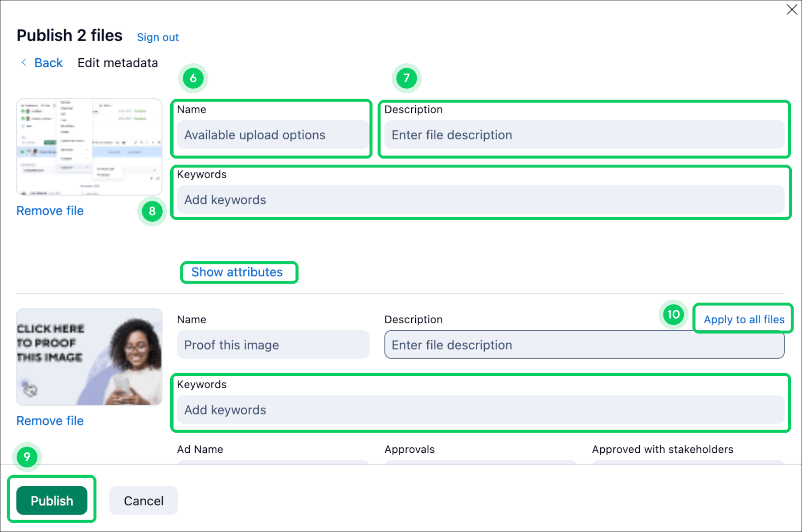The width and height of the screenshot is (802, 532).
Task: Click the Back chevron arrow icon
Action: (x=24, y=63)
